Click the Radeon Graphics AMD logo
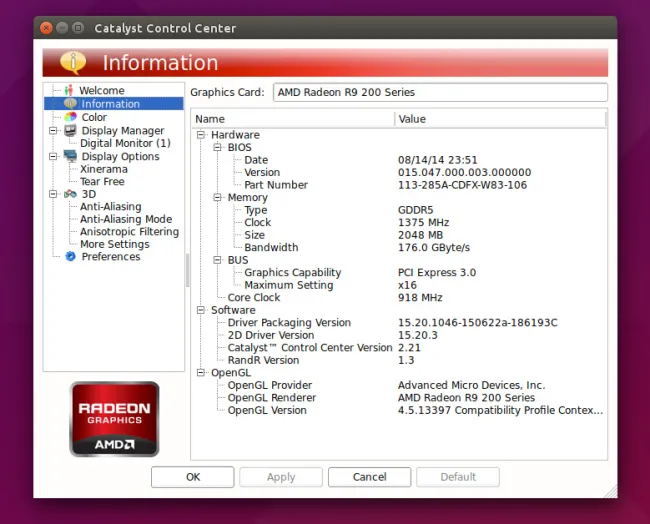The image size is (650, 524). coord(114,417)
